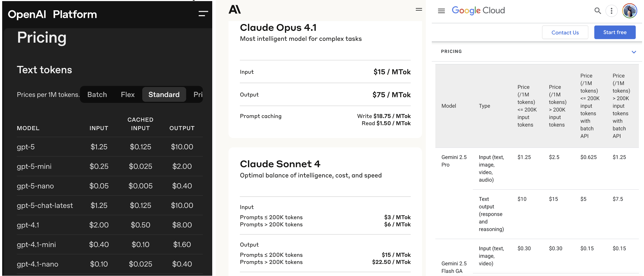Click the OpenAI Platform logo text
Screen dimensions: 644x276
[x=52, y=14]
